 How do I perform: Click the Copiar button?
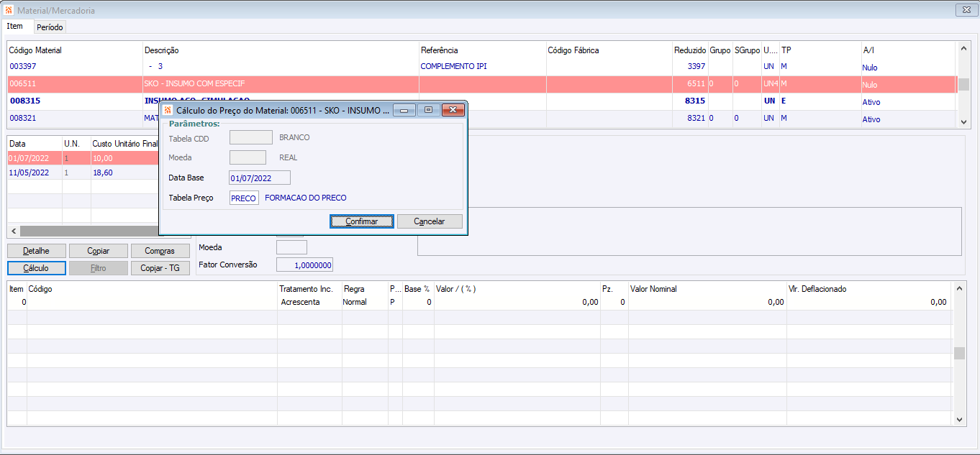[99, 251]
